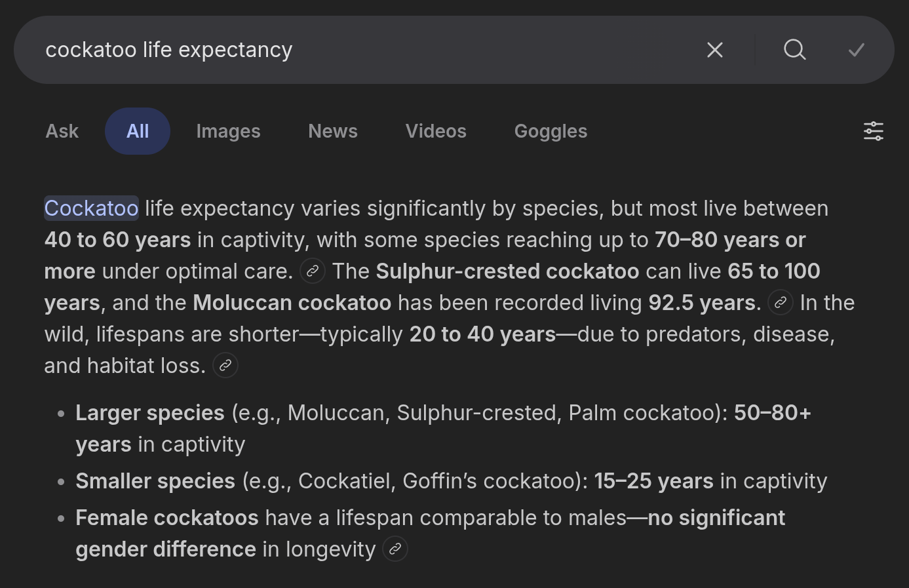Open the News tab
Image resolution: width=909 pixels, height=588 pixels.
[x=333, y=131]
